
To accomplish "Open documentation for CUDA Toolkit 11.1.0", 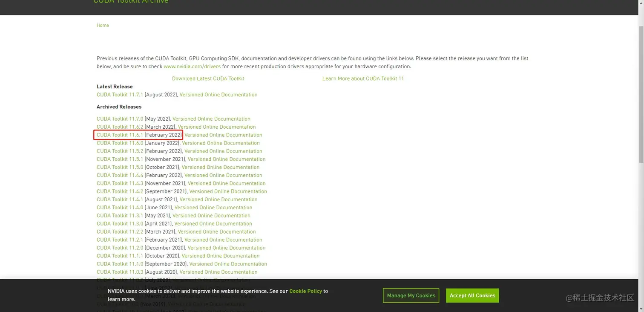I will (228, 264).
